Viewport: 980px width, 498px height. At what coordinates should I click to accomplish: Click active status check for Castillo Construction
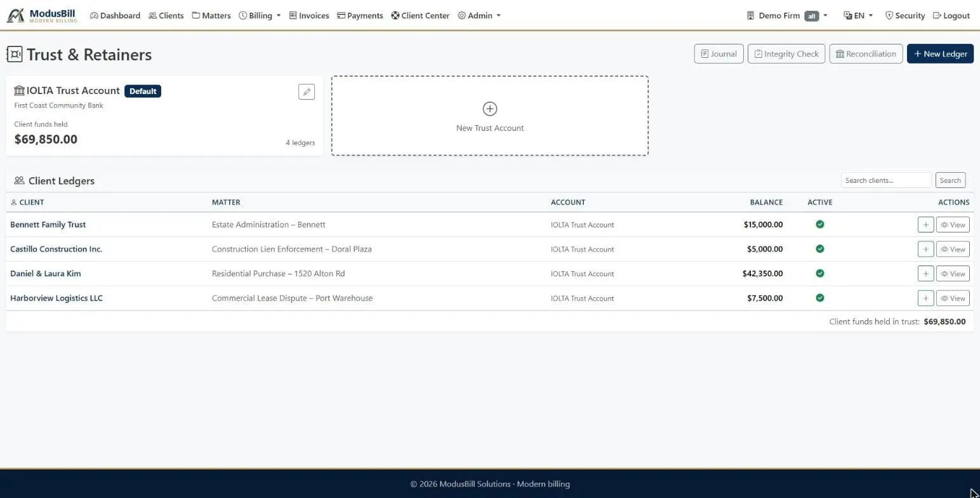[x=820, y=249]
